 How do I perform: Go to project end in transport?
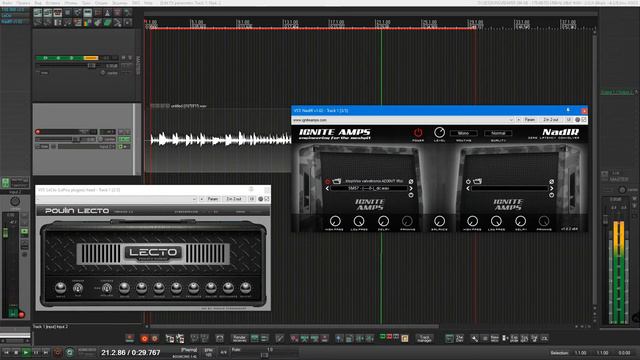coord(45,352)
